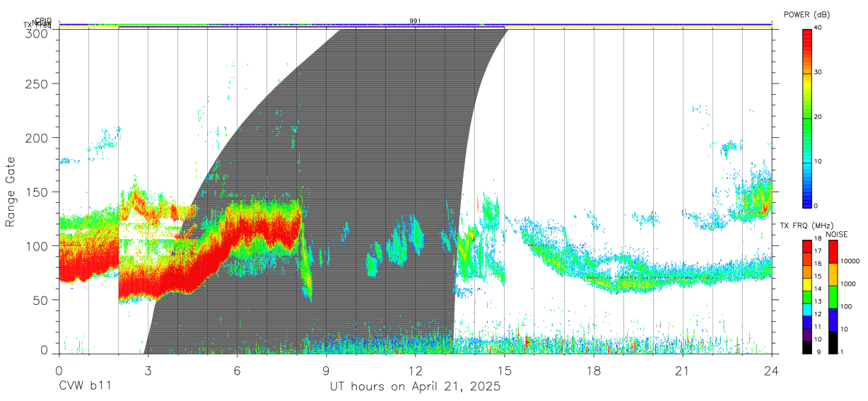This screenshot has height=401, width=868.
Task: Click the CVW b11 radar label
Action: click(x=85, y=386)
